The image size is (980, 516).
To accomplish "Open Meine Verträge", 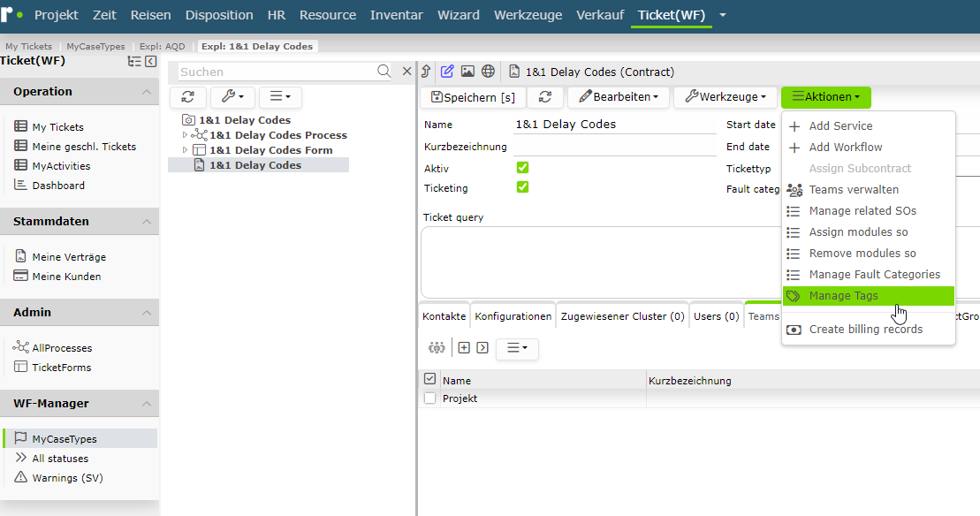I will coord(69,257).
